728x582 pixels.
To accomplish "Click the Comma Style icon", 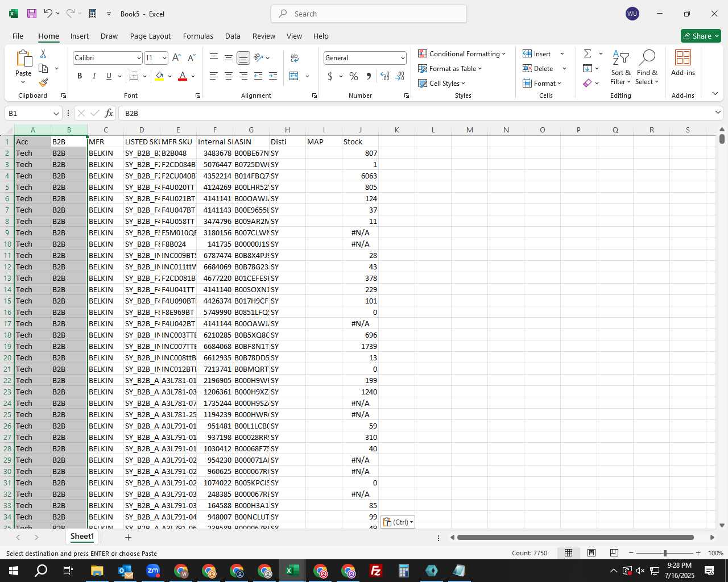I will pos(369,76).
